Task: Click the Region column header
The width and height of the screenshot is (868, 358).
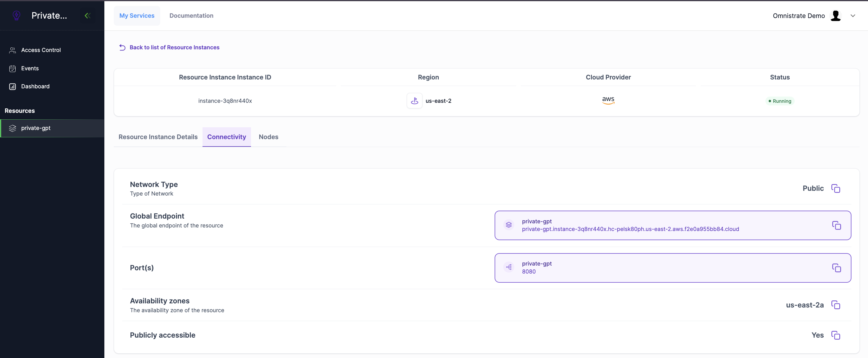Action: [428, 77]
